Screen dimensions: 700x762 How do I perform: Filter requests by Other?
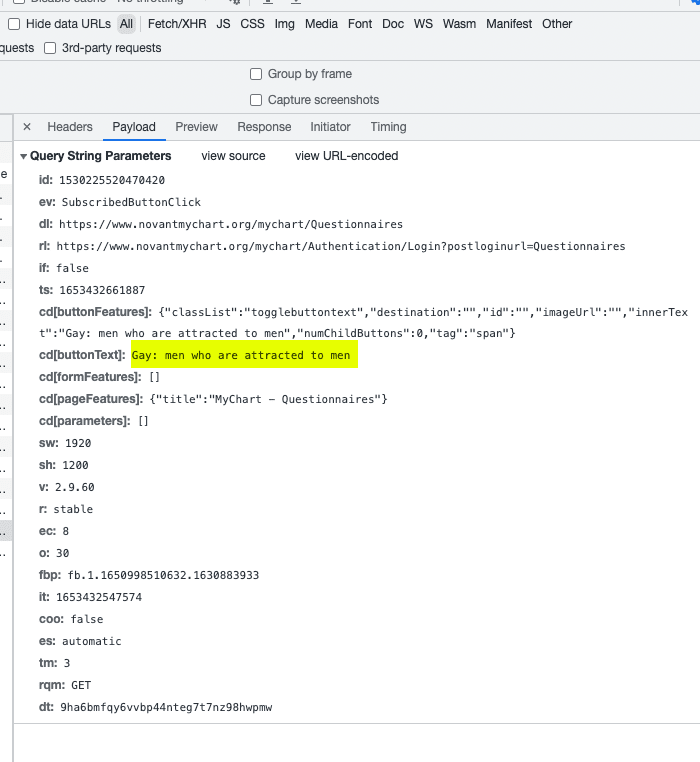pos(557,24)
